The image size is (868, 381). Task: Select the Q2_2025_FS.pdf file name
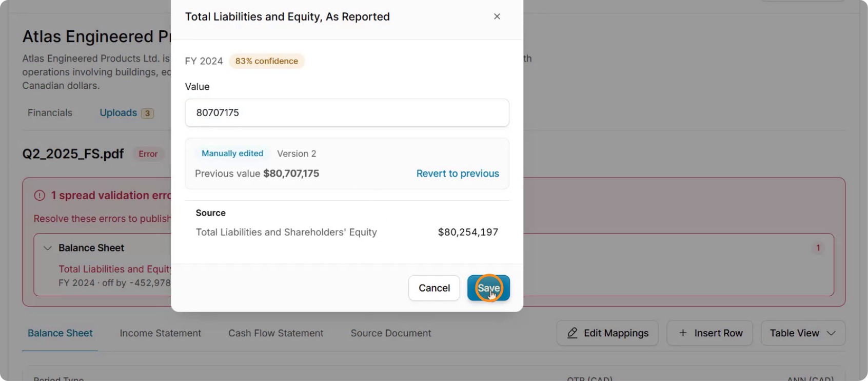click(x=73, y=154)
